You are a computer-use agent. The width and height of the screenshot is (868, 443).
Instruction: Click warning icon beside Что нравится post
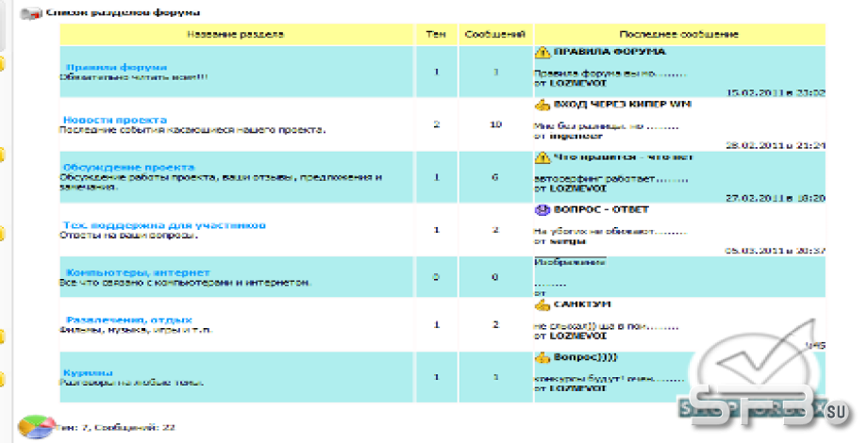pyautogui.click(x=542, y=157)
